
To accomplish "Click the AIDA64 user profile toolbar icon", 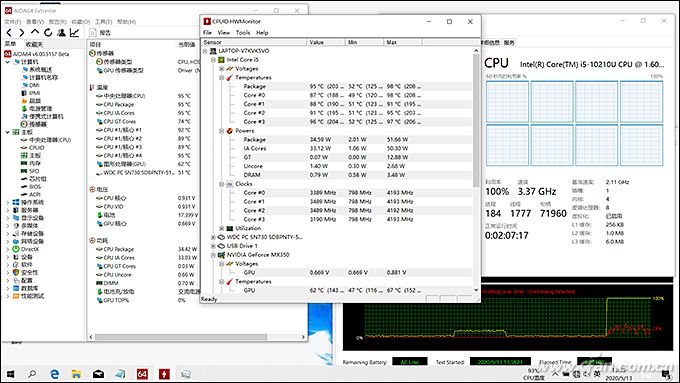I will 62,33.
